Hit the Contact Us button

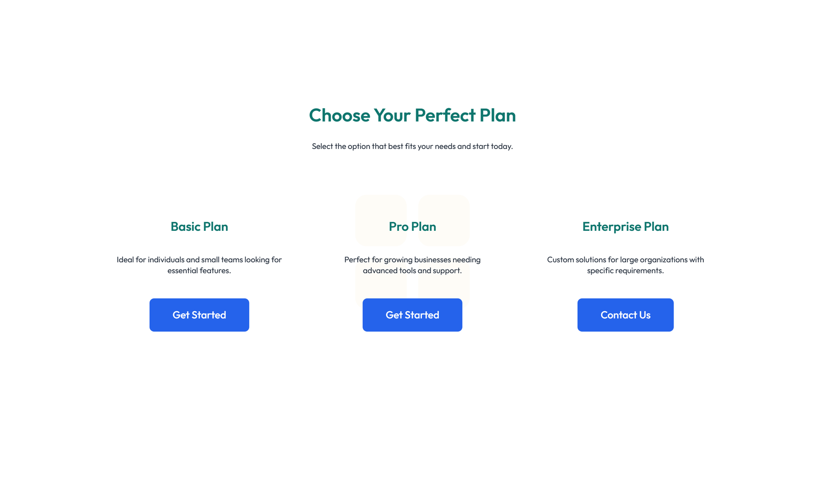pos(625,315)
